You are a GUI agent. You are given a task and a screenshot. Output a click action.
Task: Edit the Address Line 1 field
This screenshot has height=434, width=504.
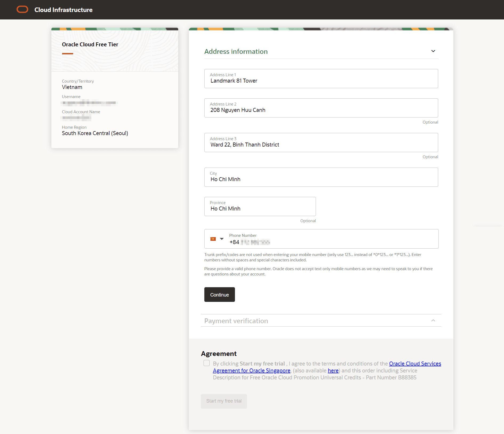(x=321, y=79)
